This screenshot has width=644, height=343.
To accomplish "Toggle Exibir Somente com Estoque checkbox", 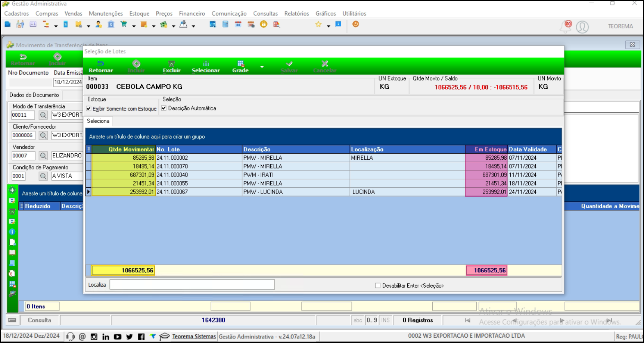I will [89, 108].
